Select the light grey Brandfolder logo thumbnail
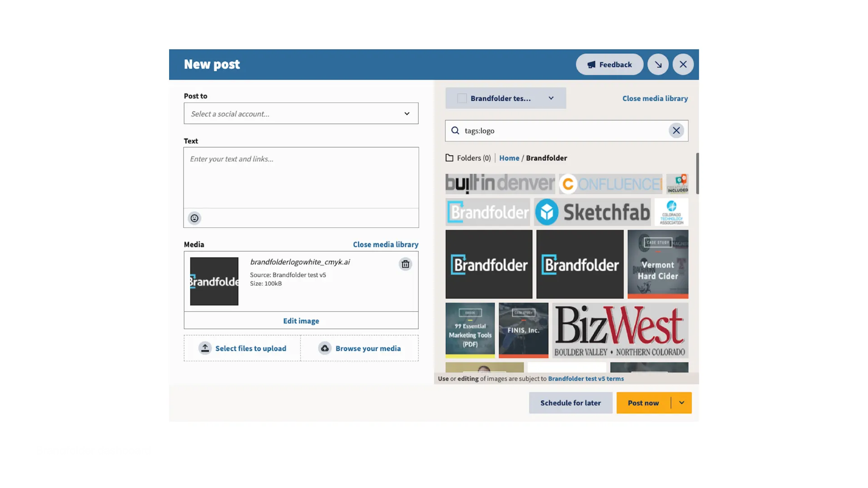The height and width of the screenshot is (488, 868). 488,212
